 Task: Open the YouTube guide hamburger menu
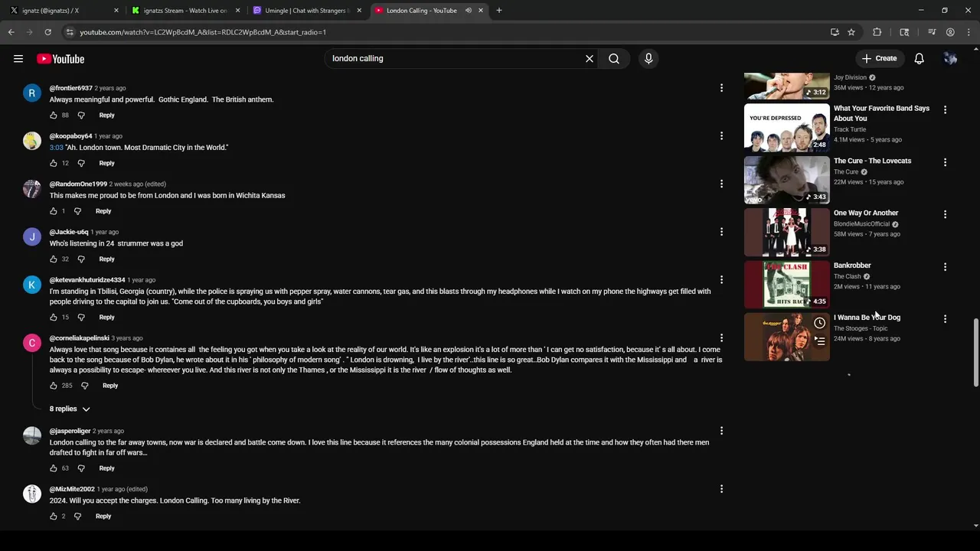(18, 59)
